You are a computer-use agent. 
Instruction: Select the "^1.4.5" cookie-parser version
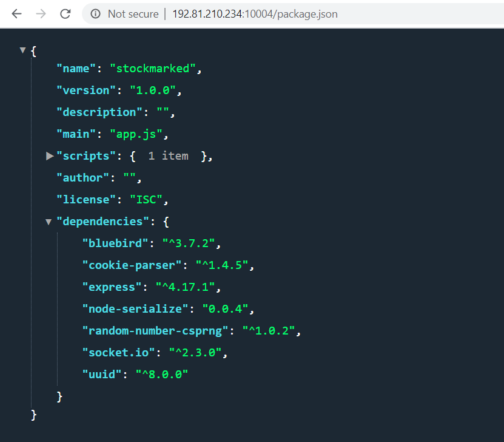pyautogui.click(x=222, y=265)
